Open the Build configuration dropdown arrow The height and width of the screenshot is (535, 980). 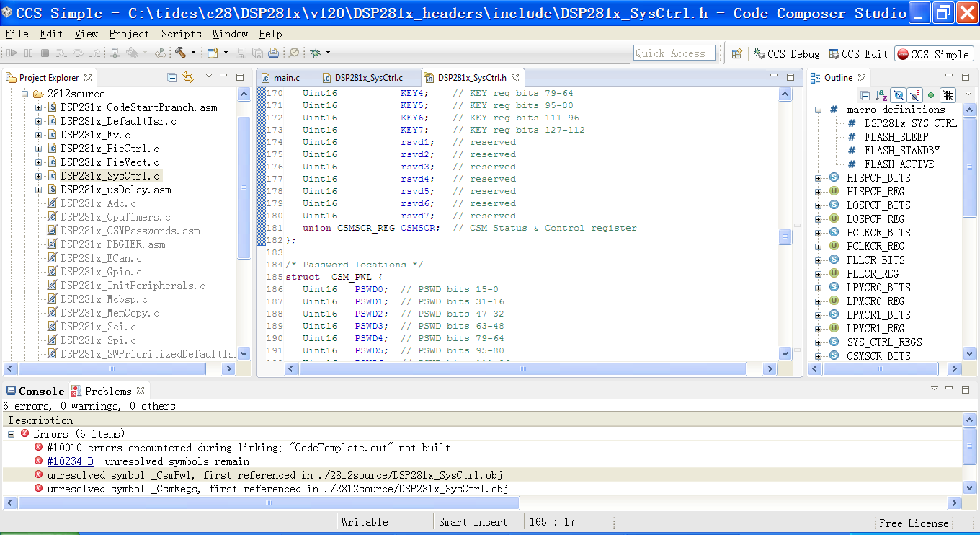[x=192, y=53]
